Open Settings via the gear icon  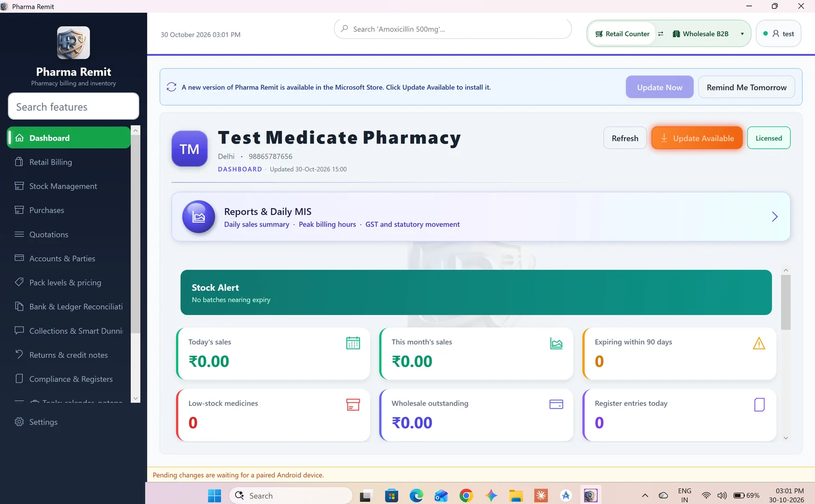(x=20, y=422)
